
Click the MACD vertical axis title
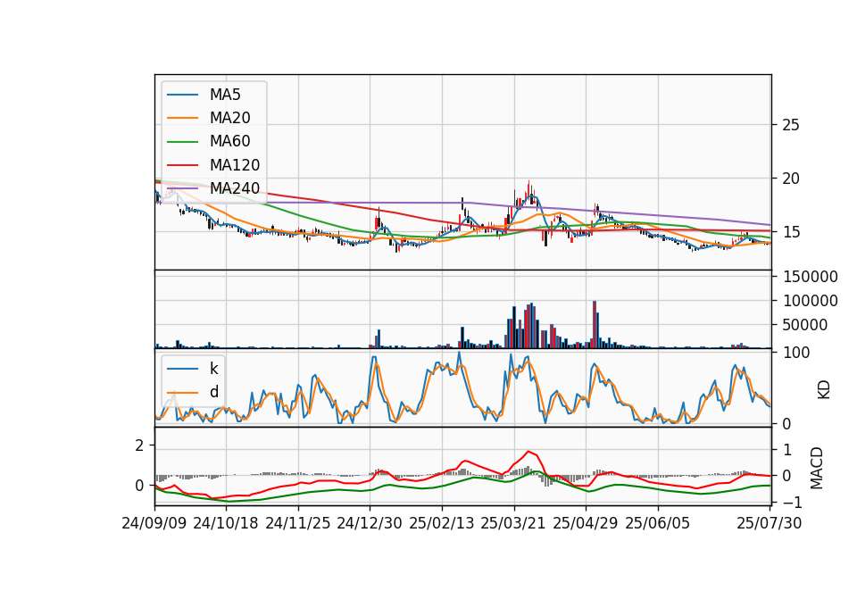[x=817, y=468]
